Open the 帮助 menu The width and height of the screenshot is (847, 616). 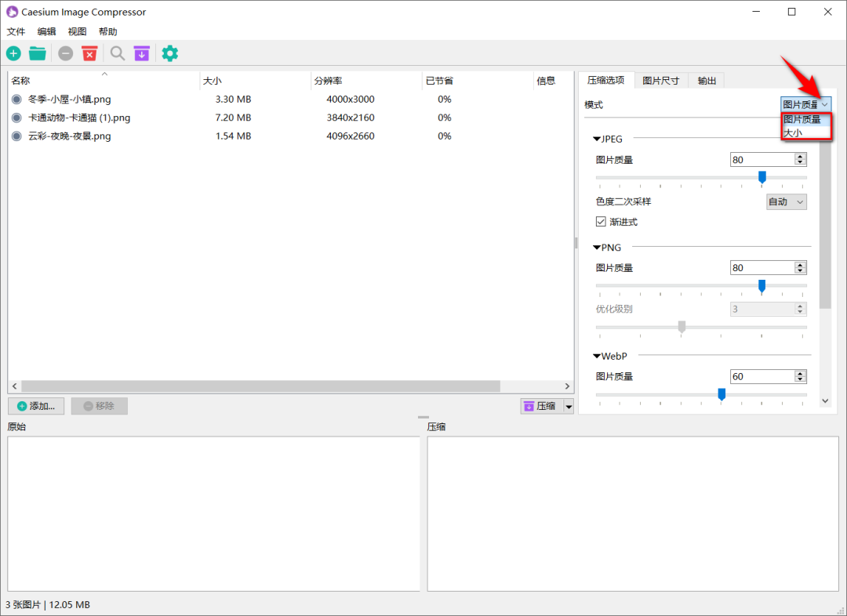pos(108,32)
